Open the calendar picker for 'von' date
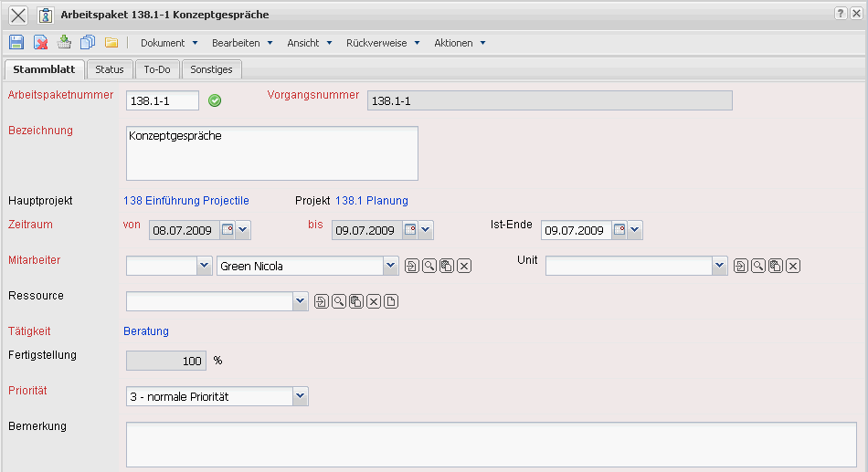Viewport: 868px width, 472px height. pyautogui.click(x=228, y=230)
